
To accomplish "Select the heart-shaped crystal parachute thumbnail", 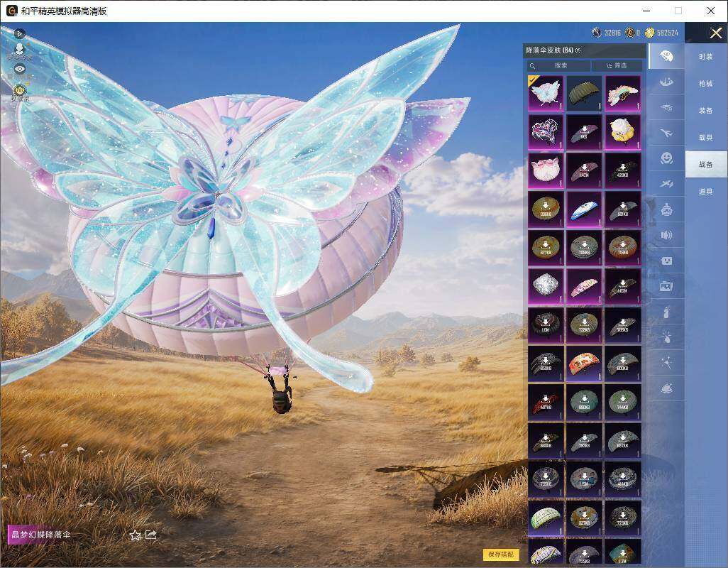I will tap(546, 132).
